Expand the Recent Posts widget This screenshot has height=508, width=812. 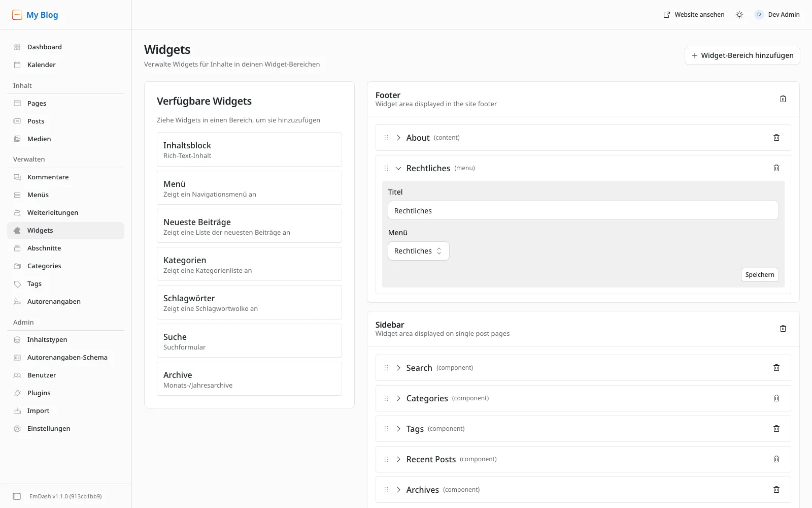click(398, 459)
